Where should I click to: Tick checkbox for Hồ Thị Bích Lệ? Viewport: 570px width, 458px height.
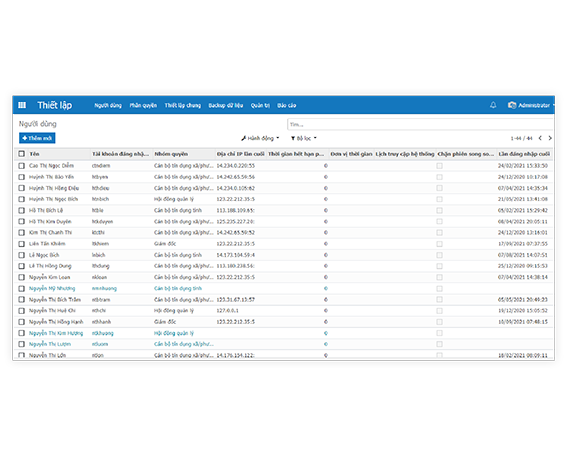tap(21, 210)
